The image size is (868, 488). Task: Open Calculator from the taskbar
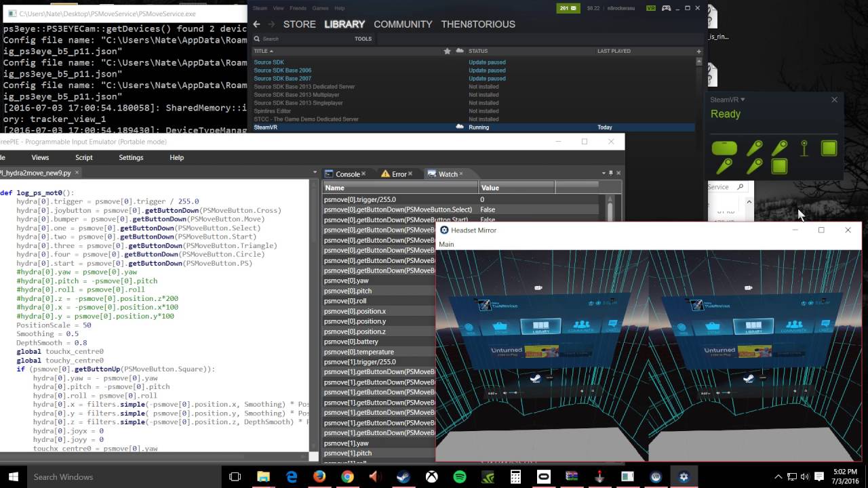[x=515, y=476]
